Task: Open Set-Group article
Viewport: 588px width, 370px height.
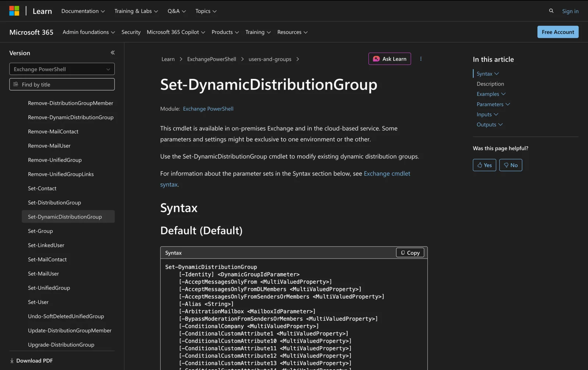Action: click(40, 231)
